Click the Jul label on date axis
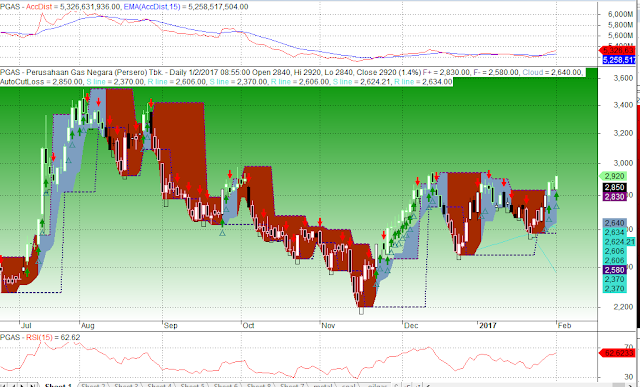 coord(26,325)
